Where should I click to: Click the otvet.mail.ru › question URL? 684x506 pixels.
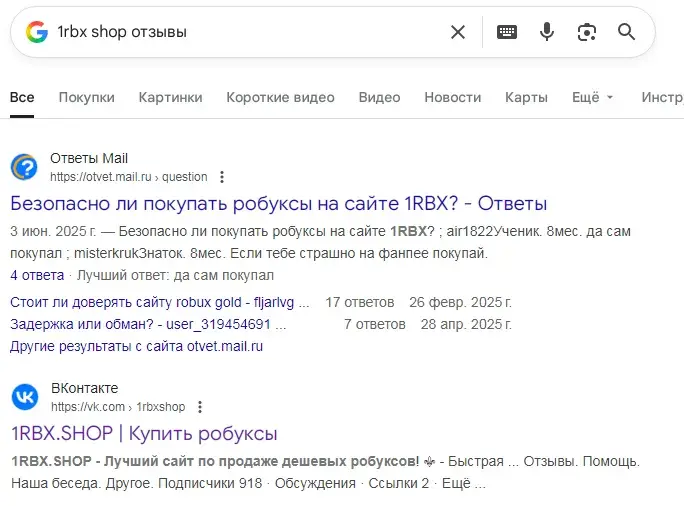pos(129,177)
